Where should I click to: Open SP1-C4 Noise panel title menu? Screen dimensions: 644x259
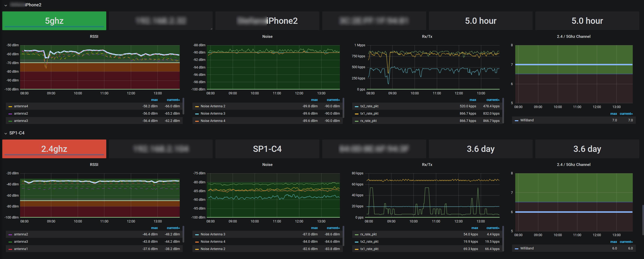pyautogui.click(x=267, y=165)
